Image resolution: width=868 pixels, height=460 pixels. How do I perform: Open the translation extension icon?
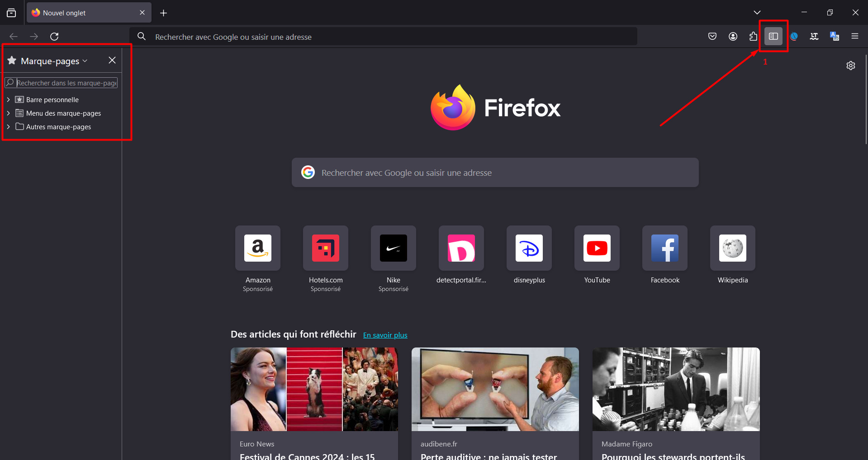point(835,37)
